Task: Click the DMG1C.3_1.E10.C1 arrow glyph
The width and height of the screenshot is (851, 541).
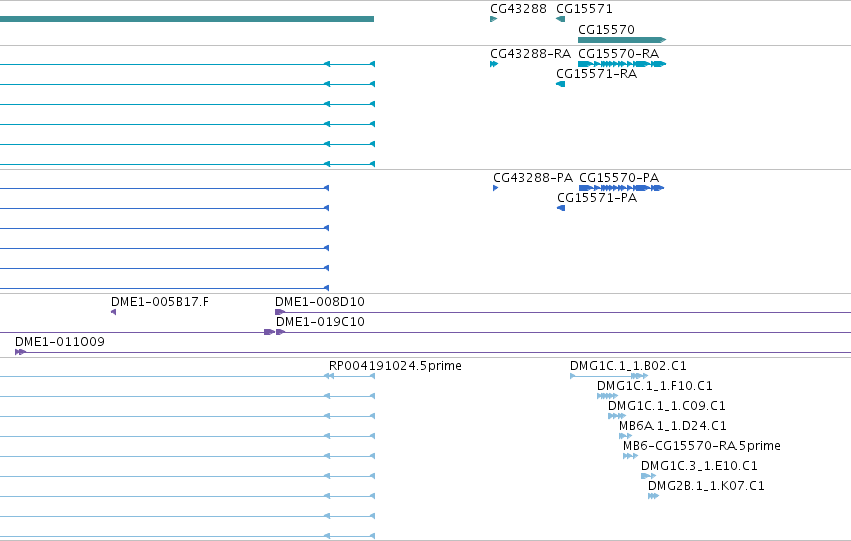Action: click(649, 476)
